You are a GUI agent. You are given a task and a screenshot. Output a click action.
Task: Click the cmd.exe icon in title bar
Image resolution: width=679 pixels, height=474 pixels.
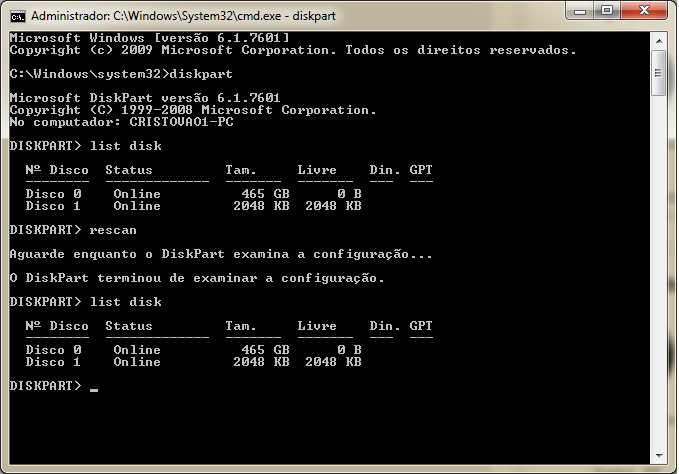click(18, 16)
